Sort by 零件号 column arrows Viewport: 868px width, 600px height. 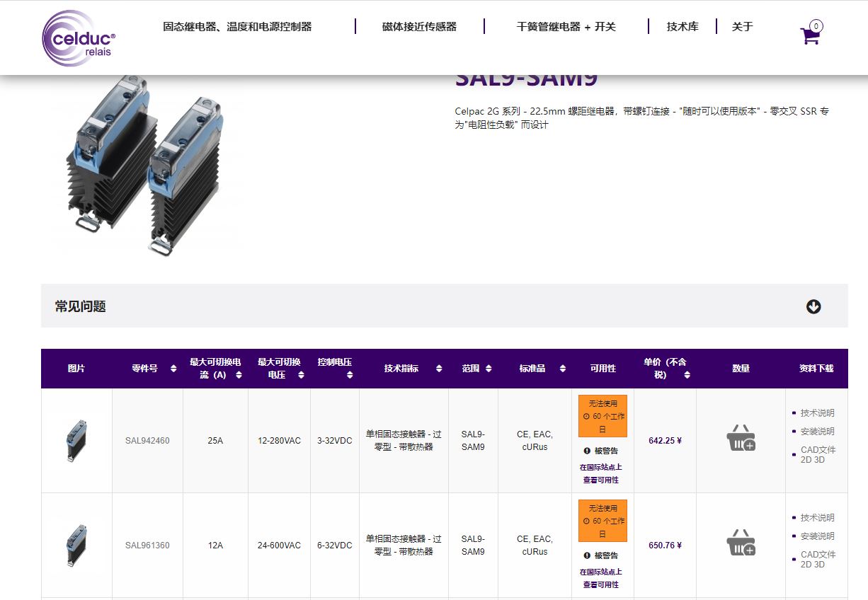pos(173,369)
